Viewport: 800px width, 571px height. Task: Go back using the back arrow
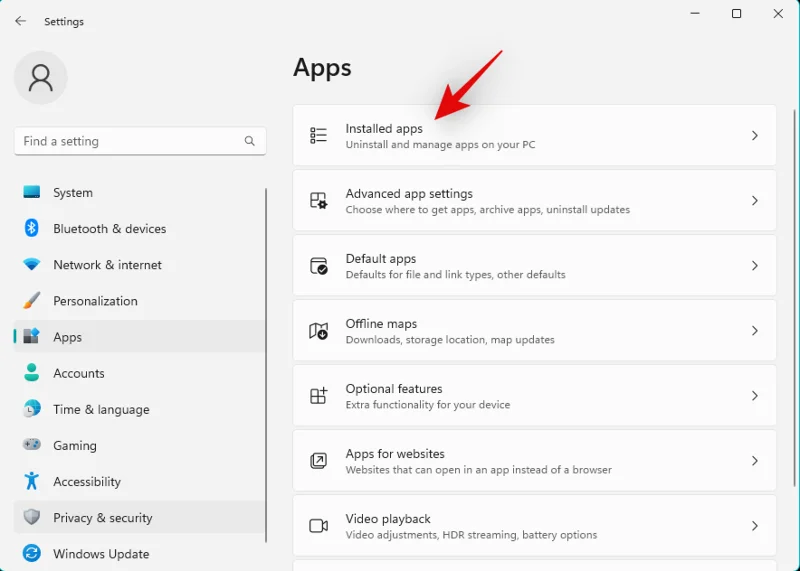(20, 21)
